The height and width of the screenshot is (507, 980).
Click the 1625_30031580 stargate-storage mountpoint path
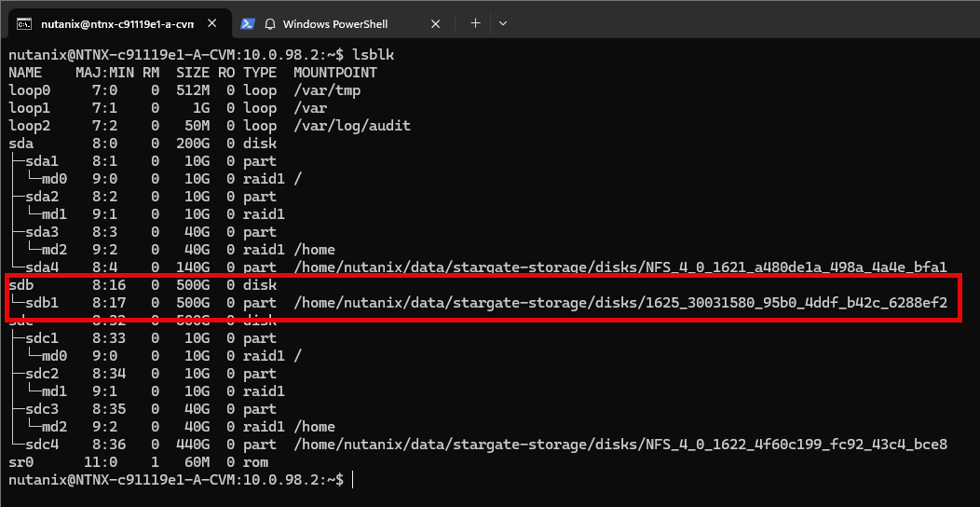point(620,303)
